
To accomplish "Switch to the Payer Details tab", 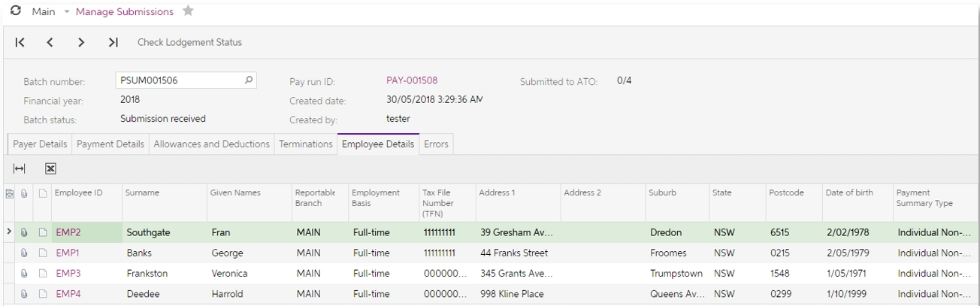I will (x=40, y=144).
